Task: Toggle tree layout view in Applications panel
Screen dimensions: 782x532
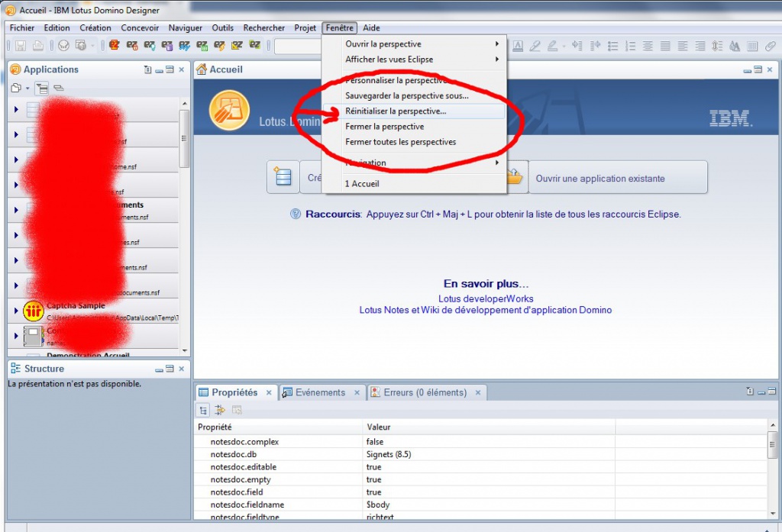Action: click(x=42, y=89)
